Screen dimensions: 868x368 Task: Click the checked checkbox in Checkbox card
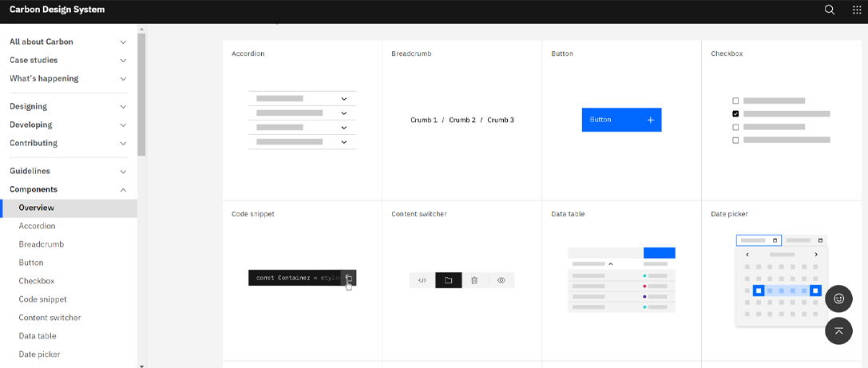(735, 114)
